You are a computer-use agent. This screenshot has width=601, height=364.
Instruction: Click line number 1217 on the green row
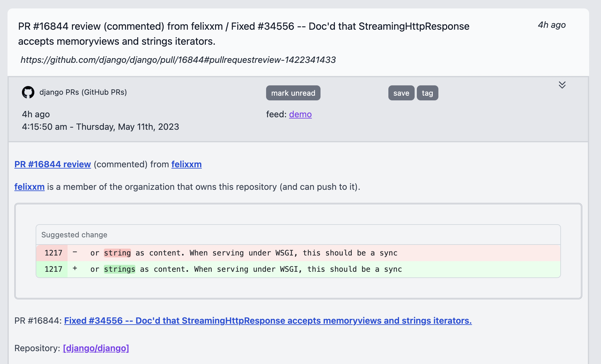point(53,269)
